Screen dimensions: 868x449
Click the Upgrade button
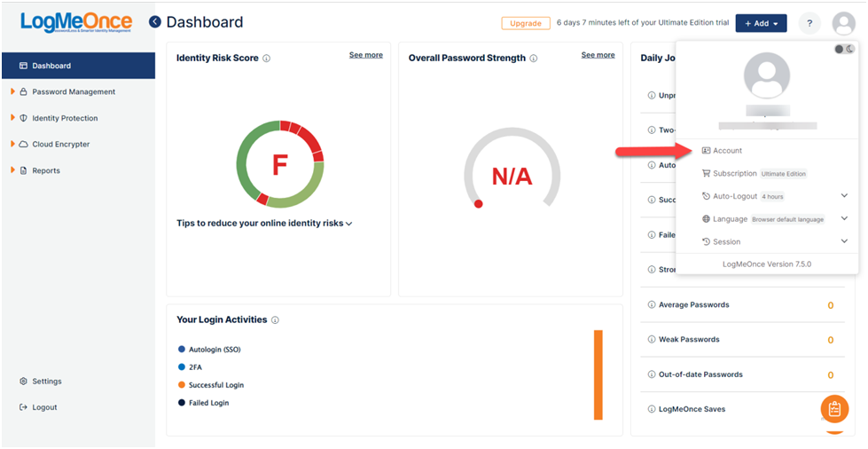point(526,23)
